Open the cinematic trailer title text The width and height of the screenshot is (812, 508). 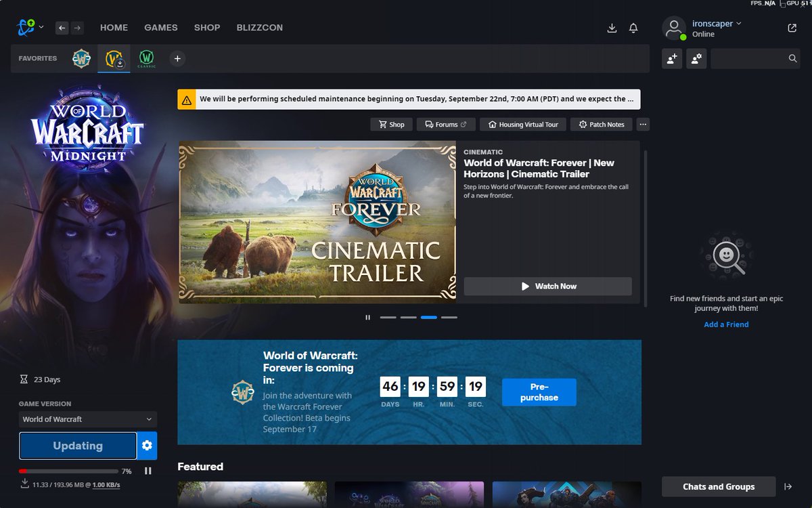click(539, 169)
